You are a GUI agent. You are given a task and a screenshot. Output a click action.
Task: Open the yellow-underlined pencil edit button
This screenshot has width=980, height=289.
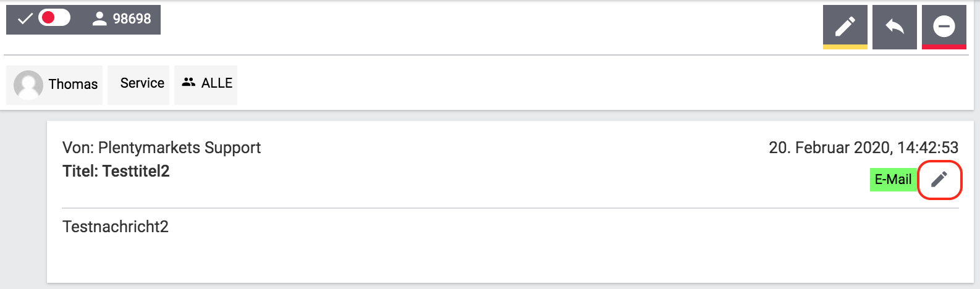pos(845,27)
